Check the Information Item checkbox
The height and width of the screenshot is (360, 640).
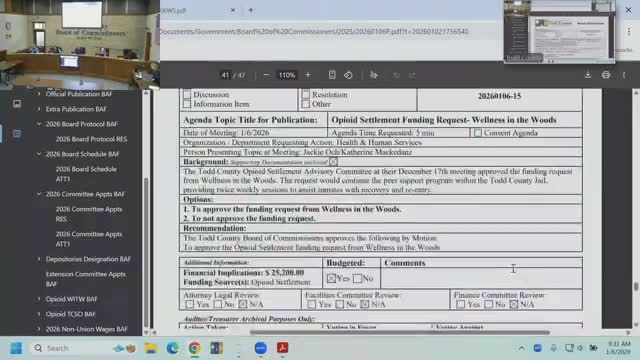[x=187, y=104]
